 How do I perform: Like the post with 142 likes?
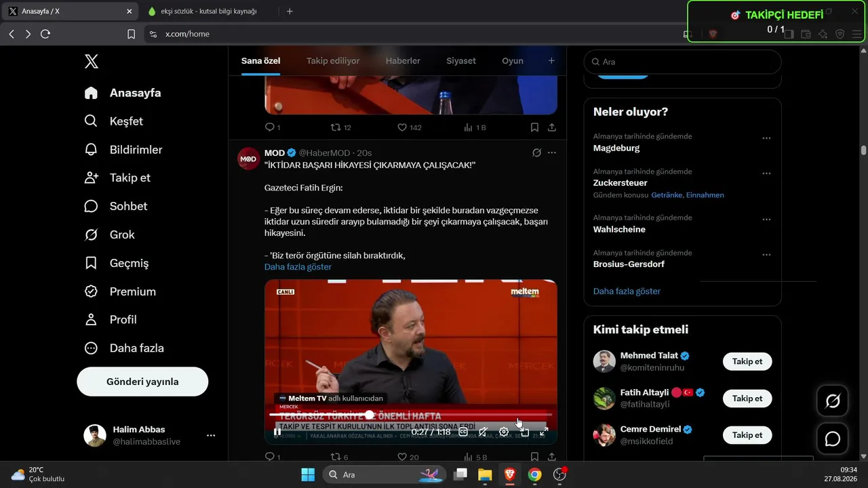pyautogui.click(x=409, y=127)
